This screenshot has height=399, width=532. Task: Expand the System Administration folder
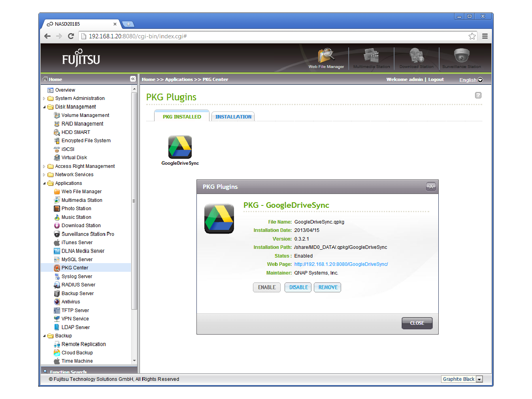pos(44,99)
